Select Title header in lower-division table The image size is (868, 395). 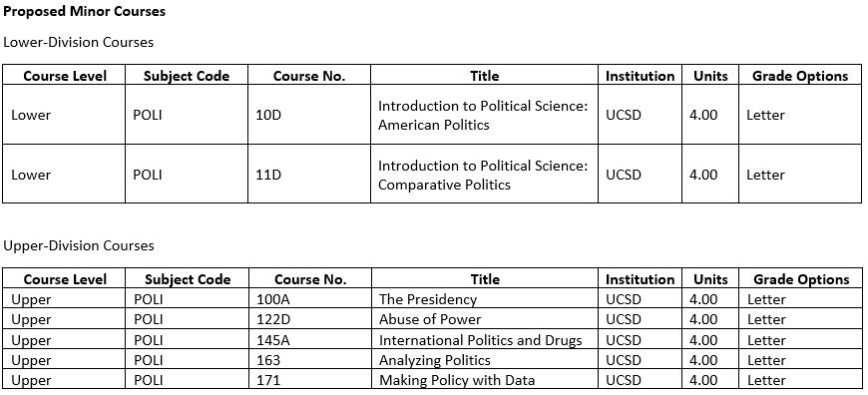(x=484, y=76)
